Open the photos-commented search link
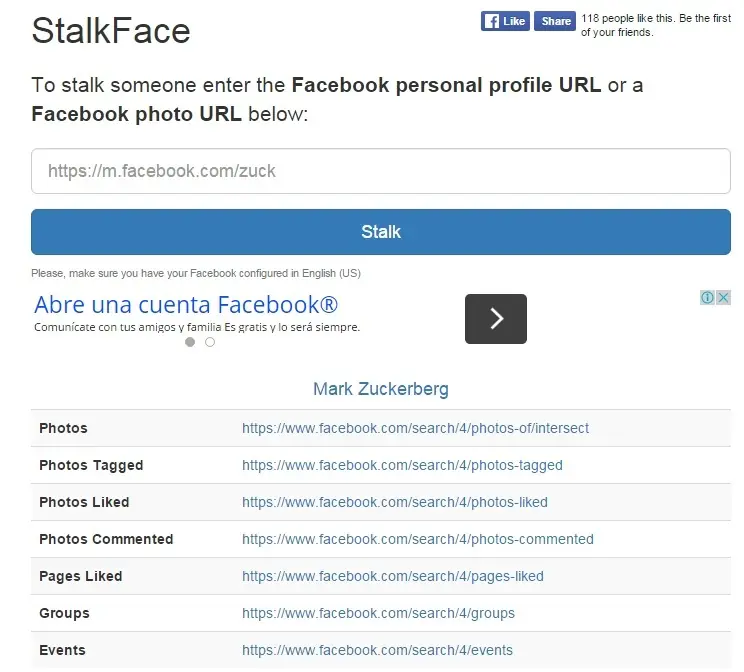Screen dimensions: 744x672 (x=418, y=539)
